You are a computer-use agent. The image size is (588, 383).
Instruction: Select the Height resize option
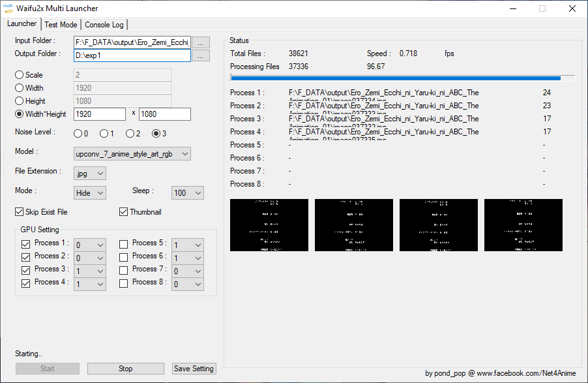(x=19, y=101)
